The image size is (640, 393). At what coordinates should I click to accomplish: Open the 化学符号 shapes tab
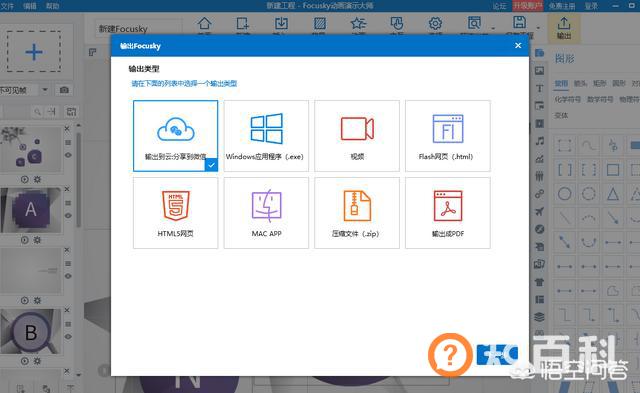[x=567, y=99]
